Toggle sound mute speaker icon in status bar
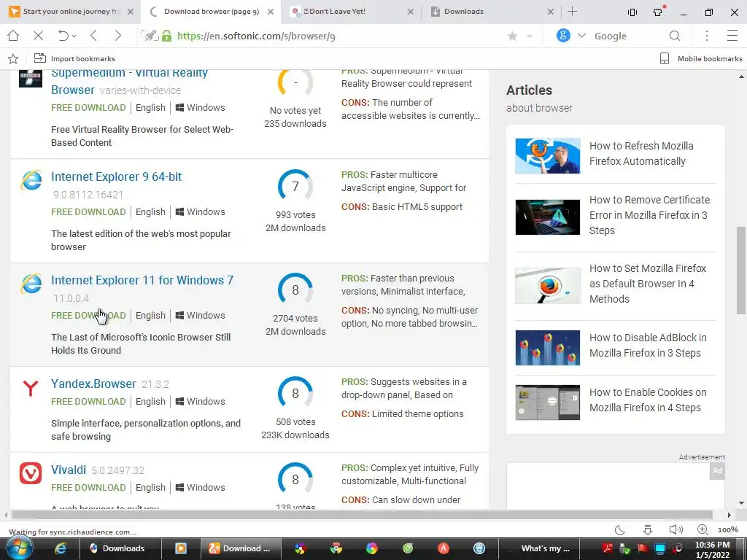 click(676, 530)
